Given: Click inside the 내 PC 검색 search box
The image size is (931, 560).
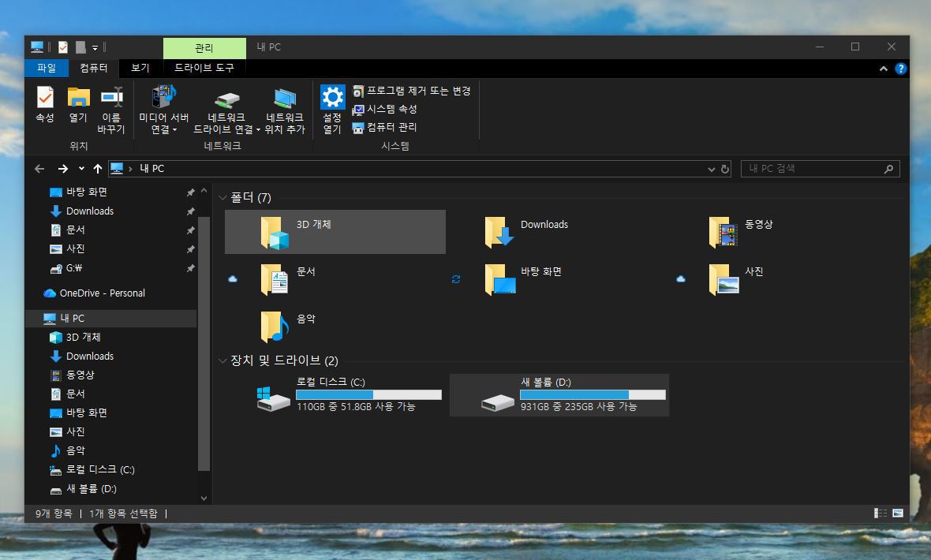Looking at the screenshot, I should click(820, 169).
